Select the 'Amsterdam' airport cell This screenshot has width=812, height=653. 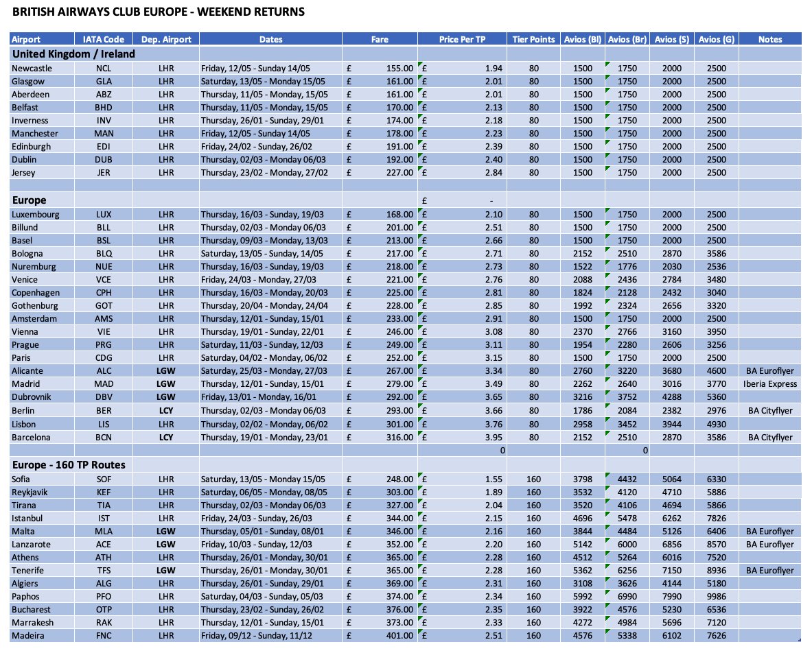42,319
